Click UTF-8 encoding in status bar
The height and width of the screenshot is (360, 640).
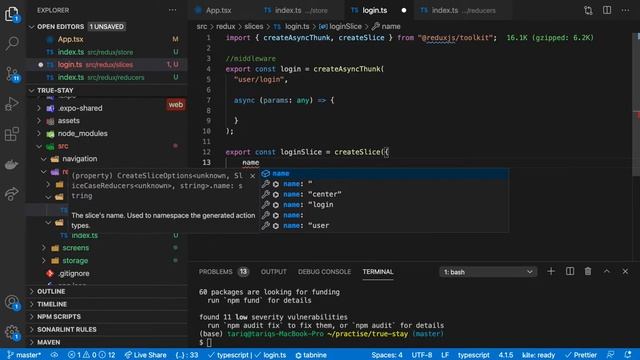(x=422, y=355)
